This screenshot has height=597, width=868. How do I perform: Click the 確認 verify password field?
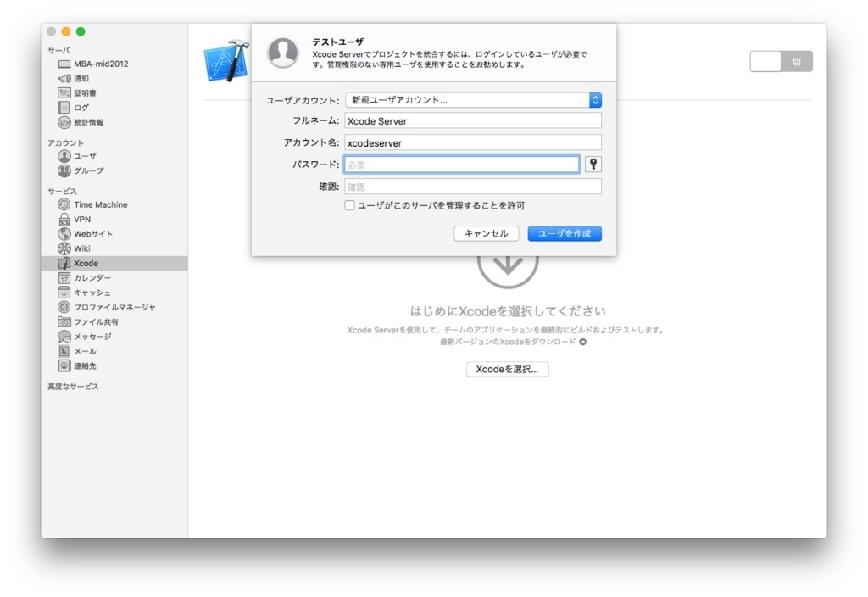[x=473, y=187]
